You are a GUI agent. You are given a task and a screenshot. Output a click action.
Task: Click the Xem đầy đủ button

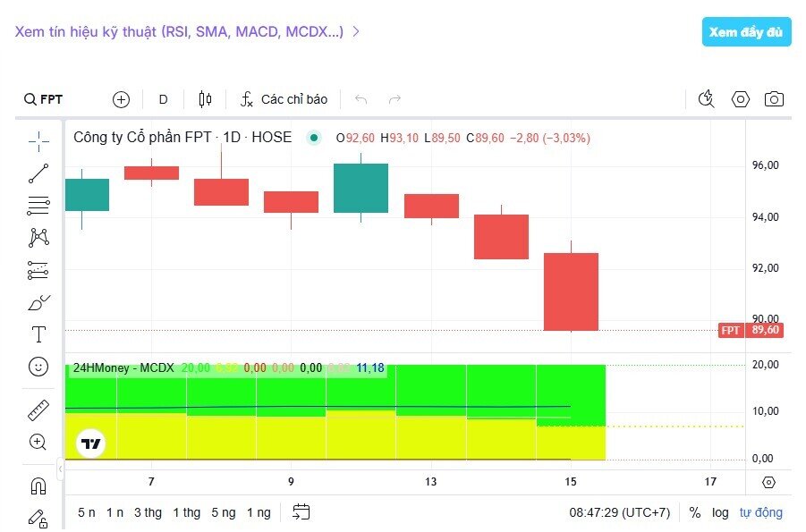click(746, 32)
